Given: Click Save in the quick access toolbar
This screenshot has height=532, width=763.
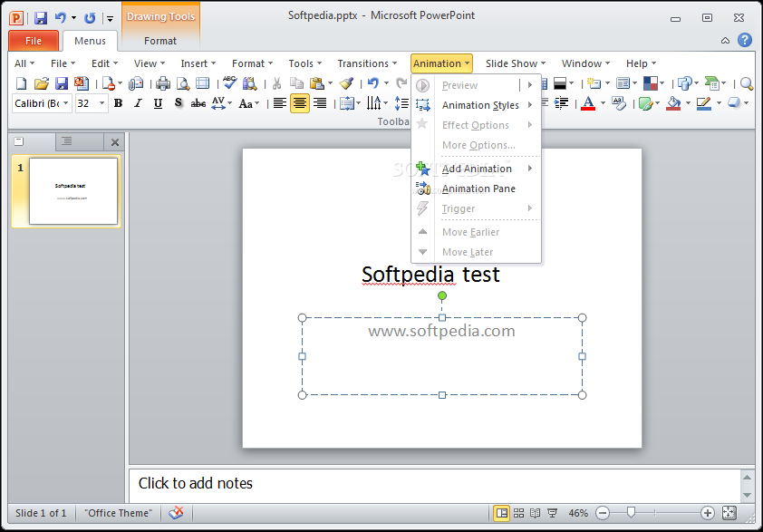Looking at the screenshot, I should (x=41, y=18).
